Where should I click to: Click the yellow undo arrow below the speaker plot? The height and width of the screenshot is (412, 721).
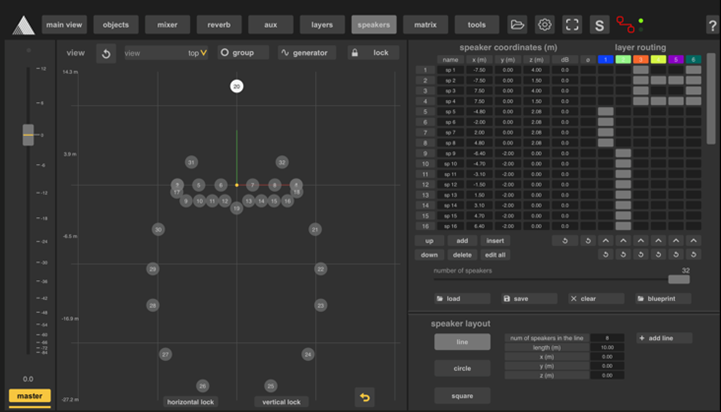[x=365, y=397]
